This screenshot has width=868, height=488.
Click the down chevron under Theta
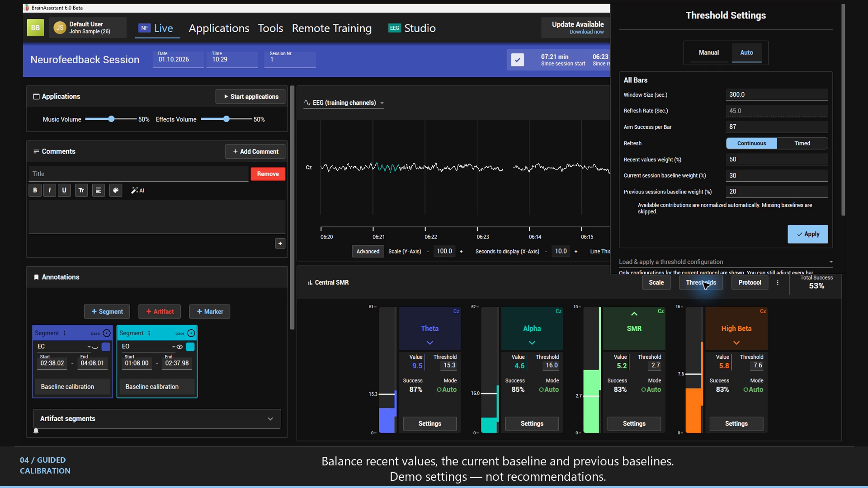(x=429, y=343)
